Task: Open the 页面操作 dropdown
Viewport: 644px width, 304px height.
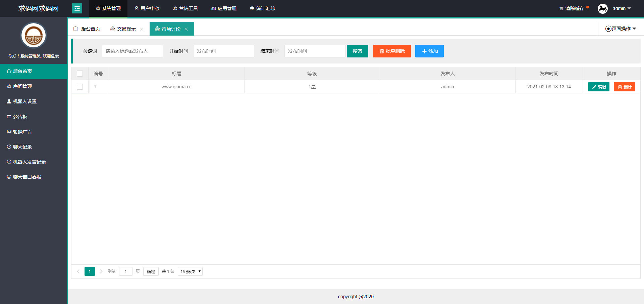Action: point(621,29)
